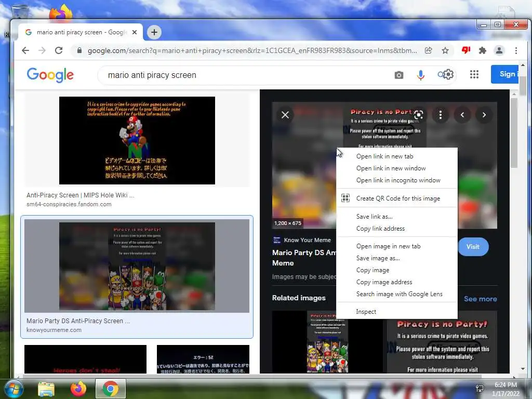Open the red extension icon in toolbar

466,50
